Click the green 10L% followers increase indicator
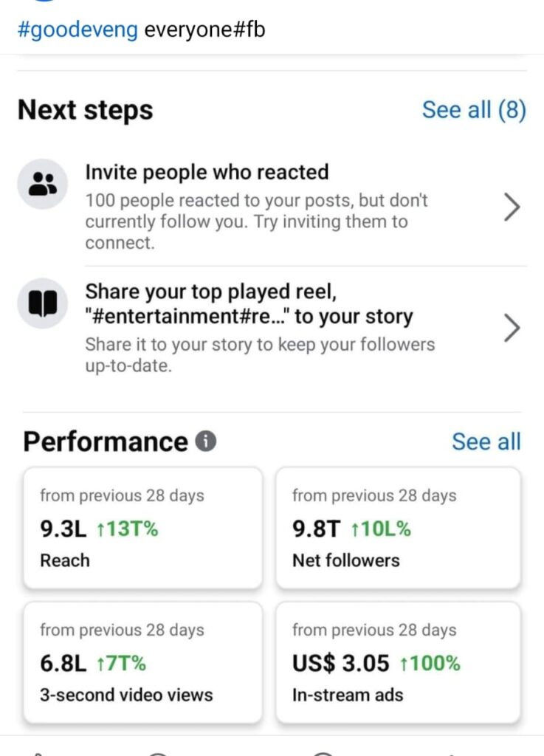This screenshot has height=756, width=544. coord(380,529)
